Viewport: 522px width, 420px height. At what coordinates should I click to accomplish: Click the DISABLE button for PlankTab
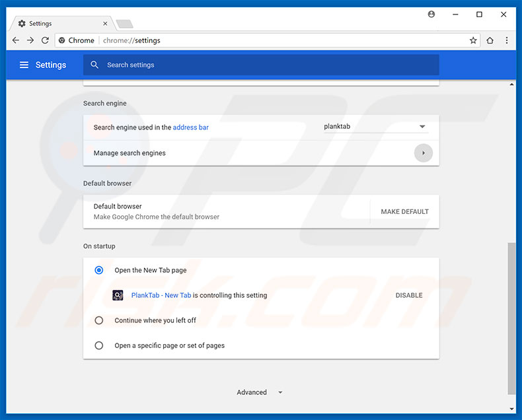point(409,295)
